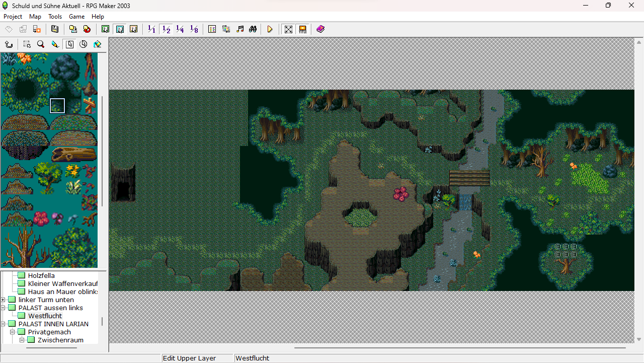Switch to Upper Layer editing mode
The height and width of the screenshot is (363, 644).
(x=120, y=29)
